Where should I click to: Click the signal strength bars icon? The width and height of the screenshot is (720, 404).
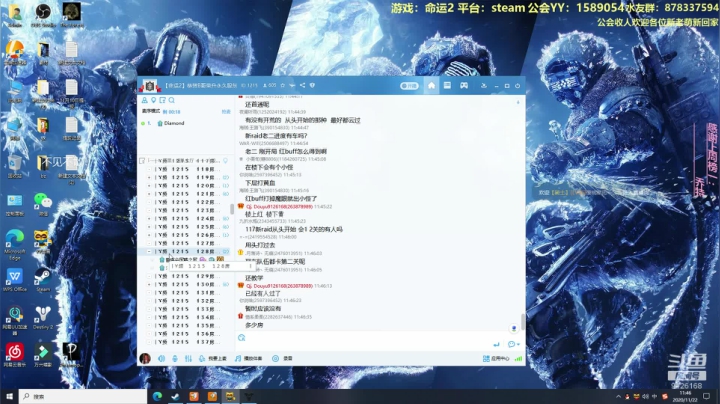tap(518, 359)
